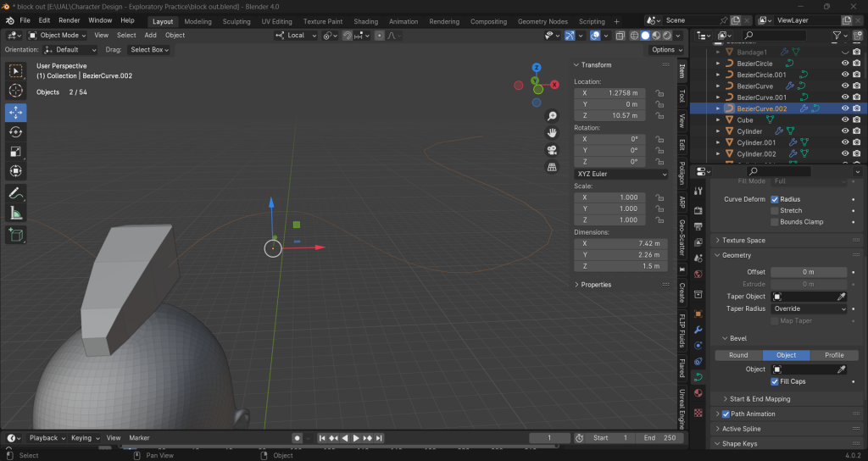
Task: Open the Geometry Nodes workspace tab
Action: (x=542, y=21)
